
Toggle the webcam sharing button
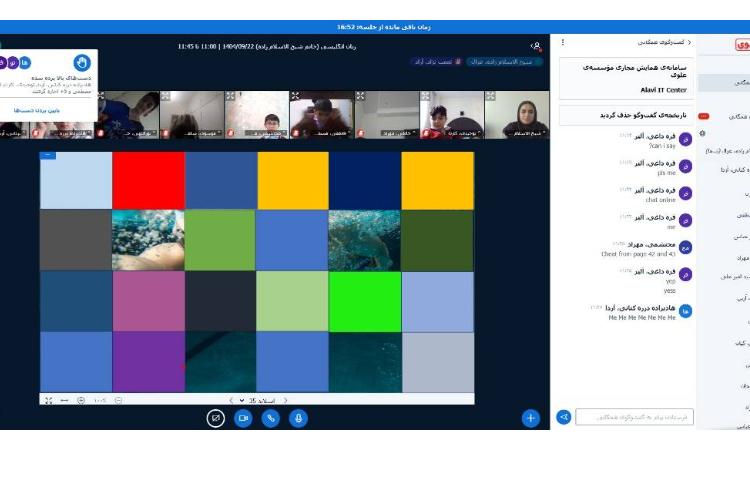(243, 418)
